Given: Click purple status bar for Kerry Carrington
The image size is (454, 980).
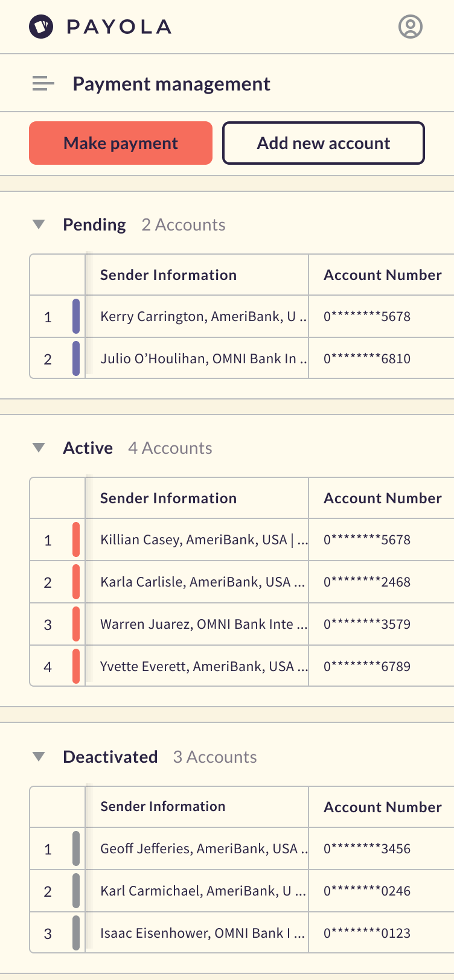Looking at the screenshot, I should [x=76, y=316].
